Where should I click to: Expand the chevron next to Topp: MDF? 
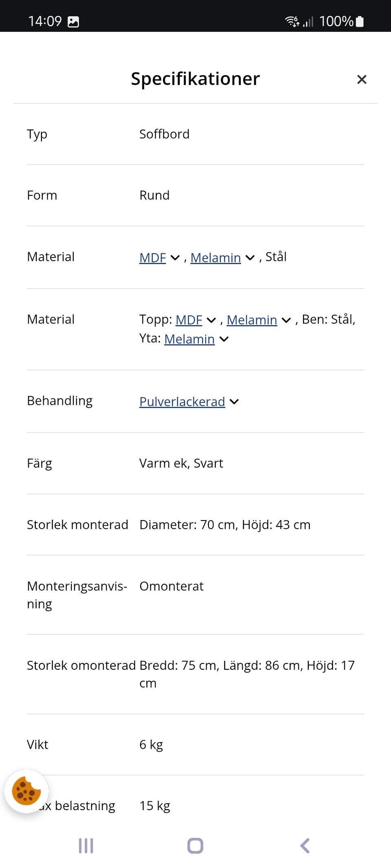click(x=211, y=320)
